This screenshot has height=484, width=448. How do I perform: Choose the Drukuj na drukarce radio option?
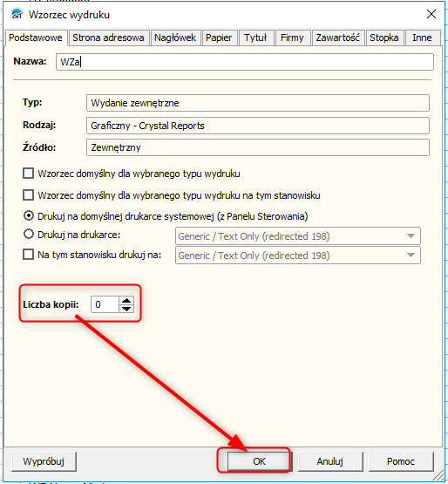(x=29, y=234)
